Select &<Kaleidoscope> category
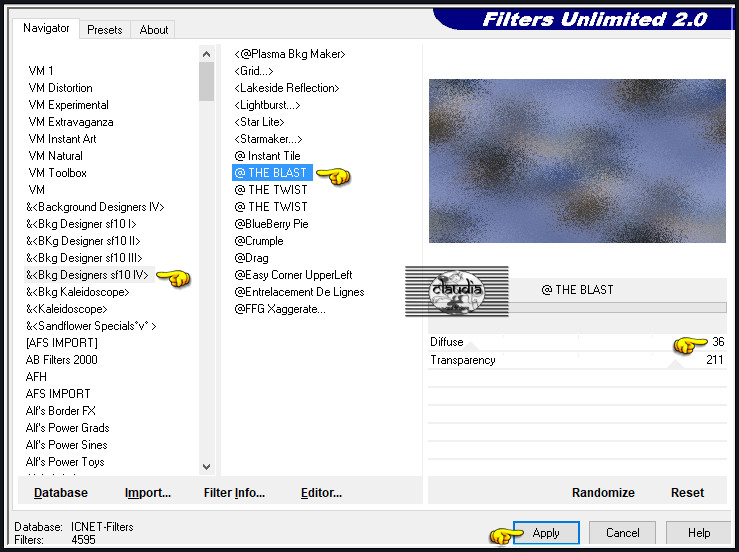 click(66, 309)
